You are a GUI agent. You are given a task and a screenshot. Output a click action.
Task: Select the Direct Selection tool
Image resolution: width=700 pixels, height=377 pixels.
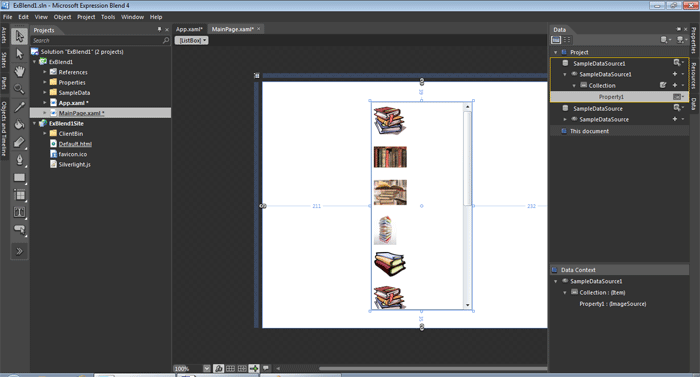(x=19, y=54)
